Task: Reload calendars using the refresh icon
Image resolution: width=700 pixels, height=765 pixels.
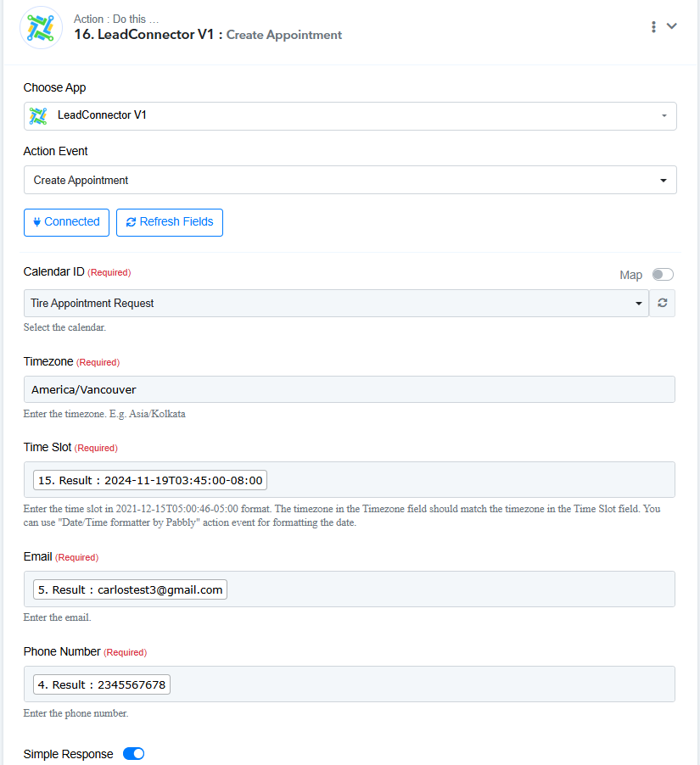Action: click(x=662, y=303)
